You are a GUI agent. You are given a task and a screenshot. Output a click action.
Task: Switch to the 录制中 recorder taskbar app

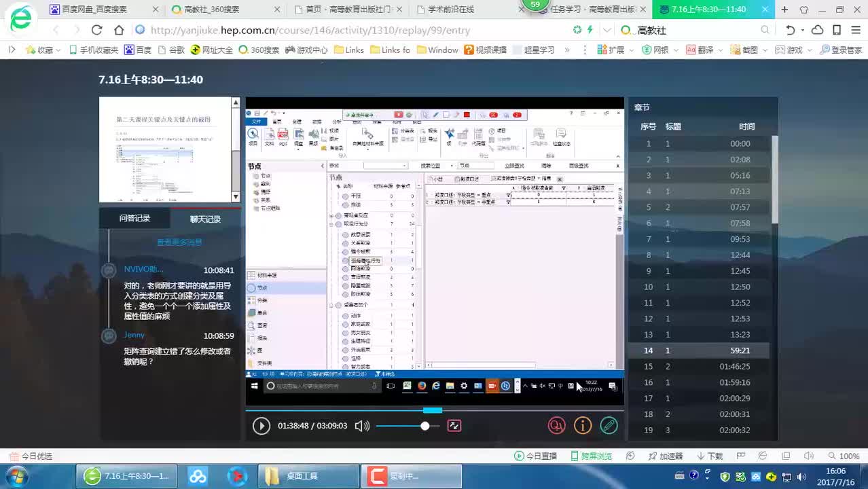pos(411,476)
